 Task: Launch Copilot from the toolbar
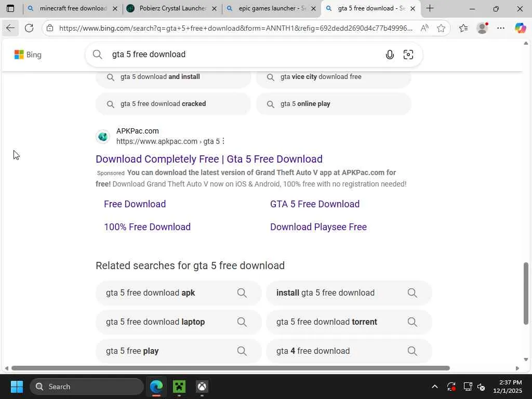520,28
